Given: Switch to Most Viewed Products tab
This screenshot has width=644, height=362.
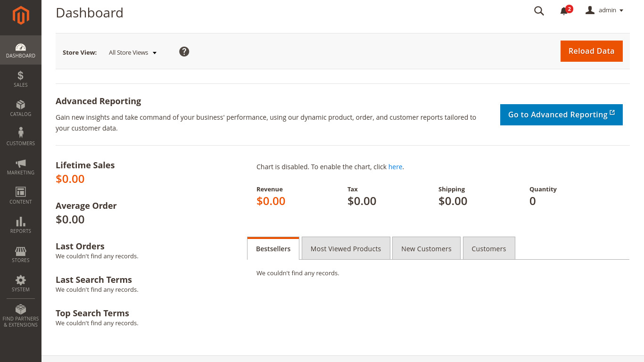Looking at the screenshot, I should click(x=346, y=248).
